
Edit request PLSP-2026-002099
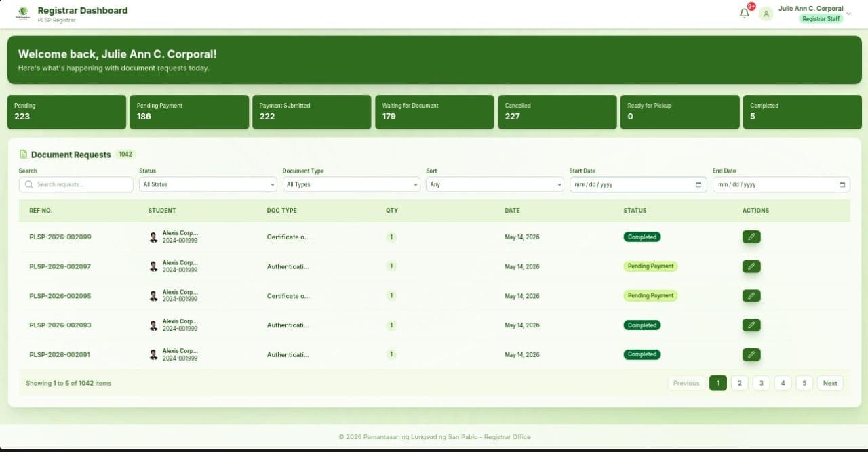(751, 237)
